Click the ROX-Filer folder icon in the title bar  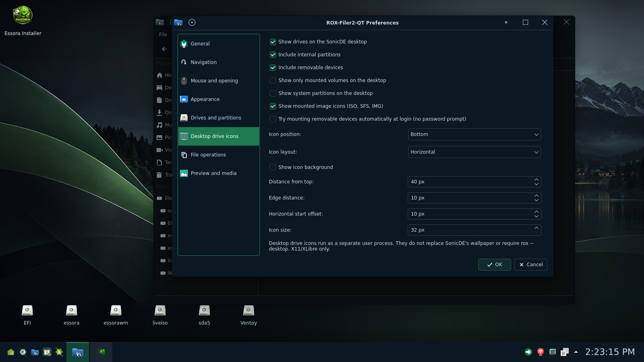(x=178, y=23)
